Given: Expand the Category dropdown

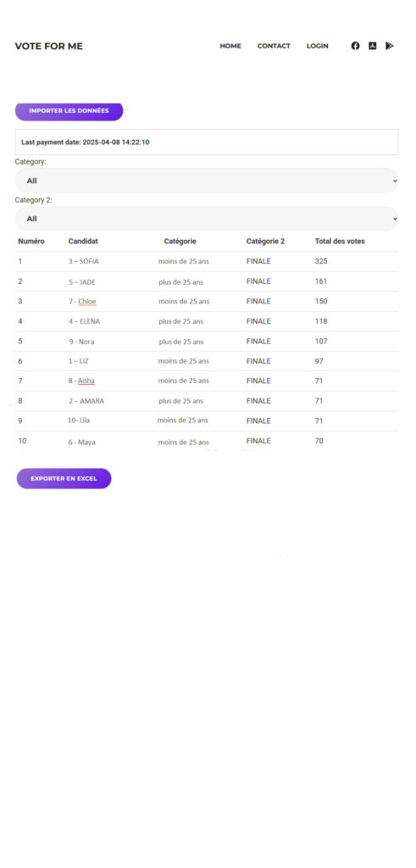Looking at the screenshot, I should coord(207,181).
